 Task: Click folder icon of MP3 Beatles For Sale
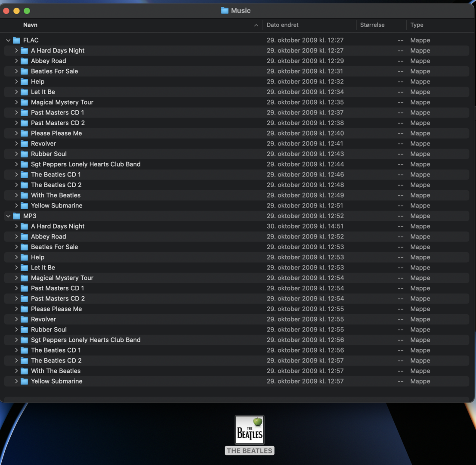[x=24, y=247]
